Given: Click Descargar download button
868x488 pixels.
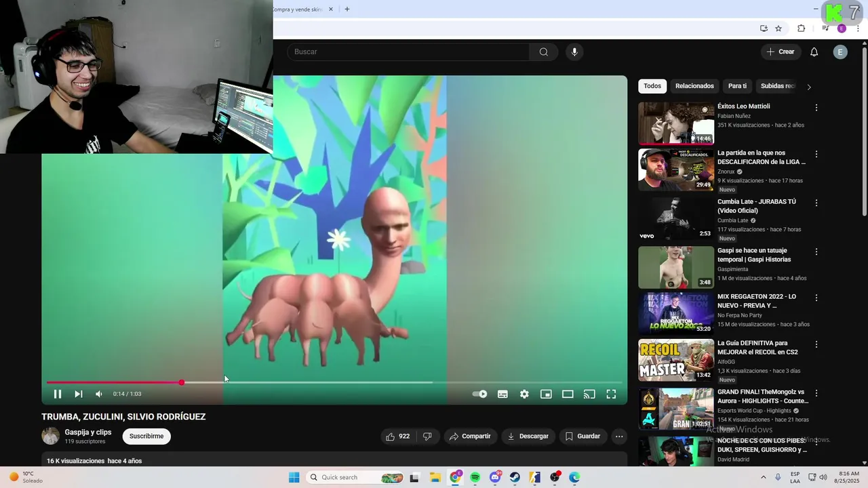Looking at the screenshot, I should click(528, 436).
